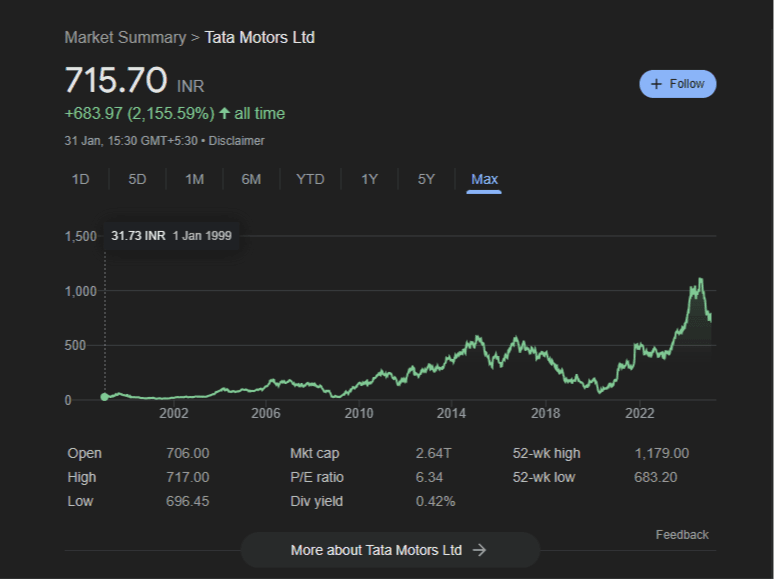The height and width of the screenshot is (579, 774).
Task: Click the 2006 label on chart axis
Action: 266,413
